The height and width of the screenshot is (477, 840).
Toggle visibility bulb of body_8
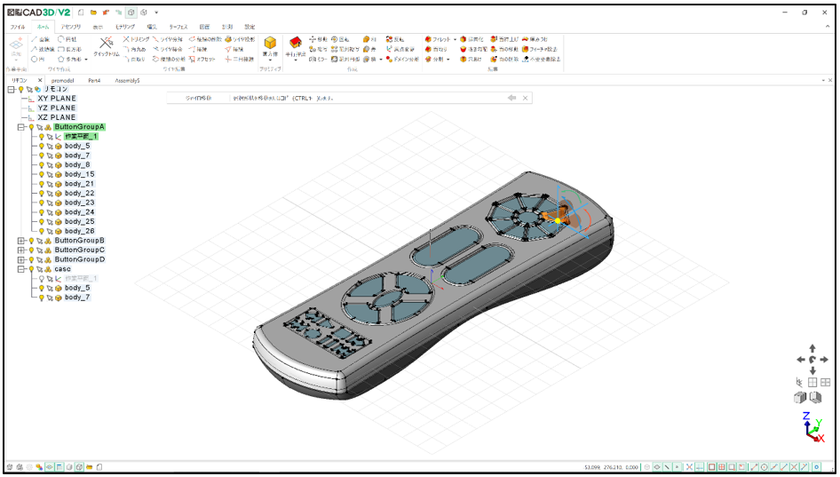point(41,165)
